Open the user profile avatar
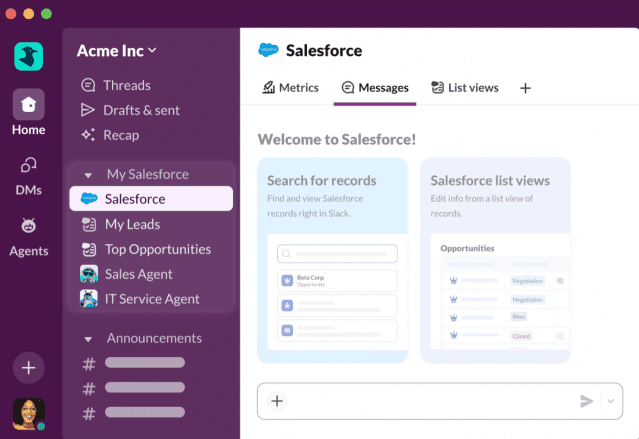639x439 pixels. tap(28, 413)
